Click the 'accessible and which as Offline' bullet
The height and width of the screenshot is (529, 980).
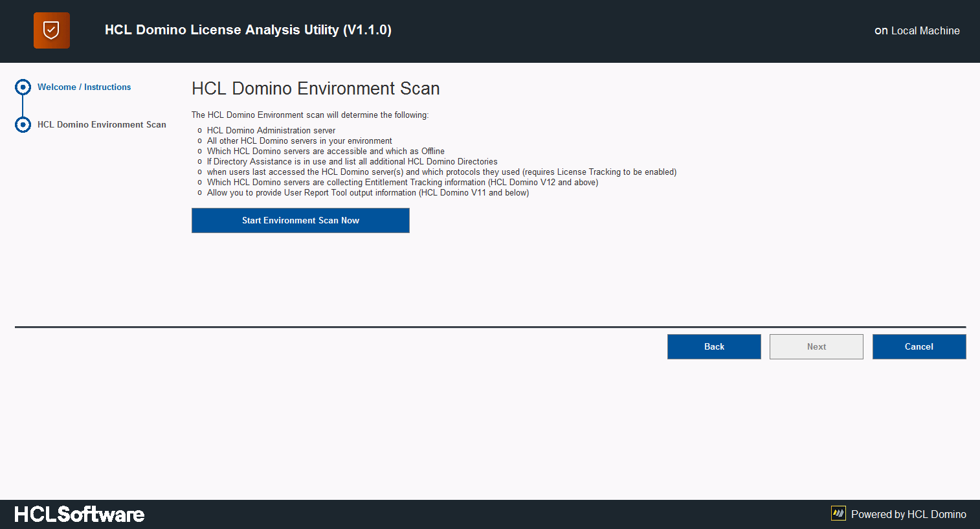pos(326,151)
